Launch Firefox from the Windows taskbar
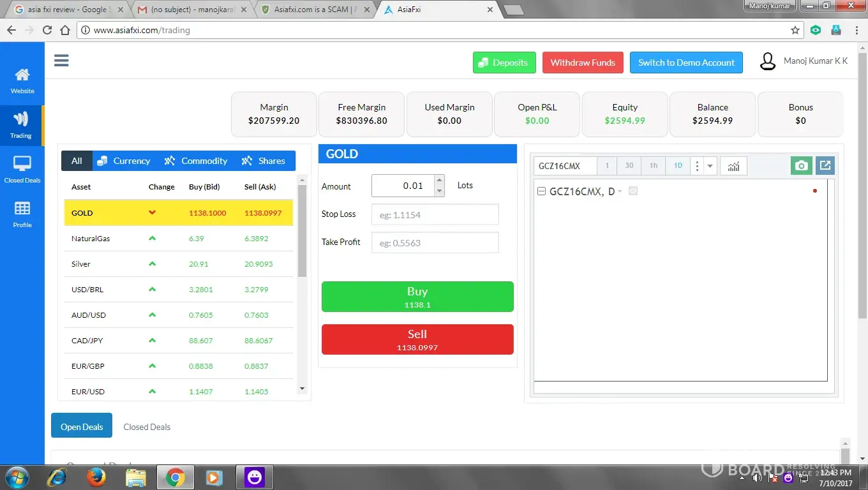 (96, 477)
